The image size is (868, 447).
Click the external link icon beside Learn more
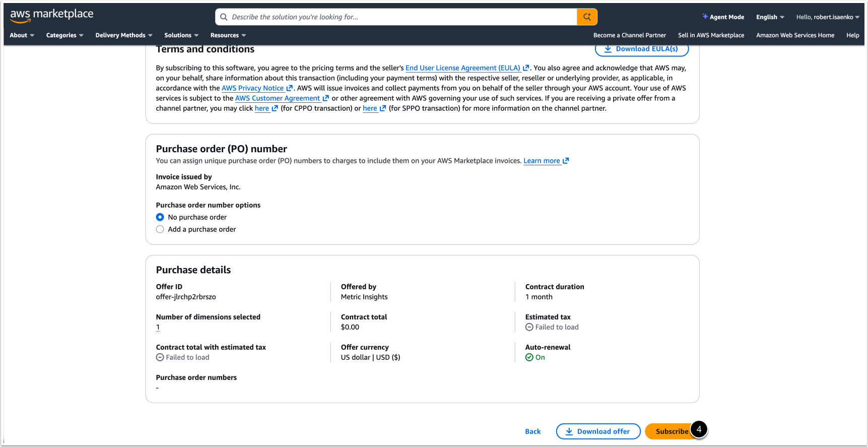pyautogui.click(x=566, y=161)
